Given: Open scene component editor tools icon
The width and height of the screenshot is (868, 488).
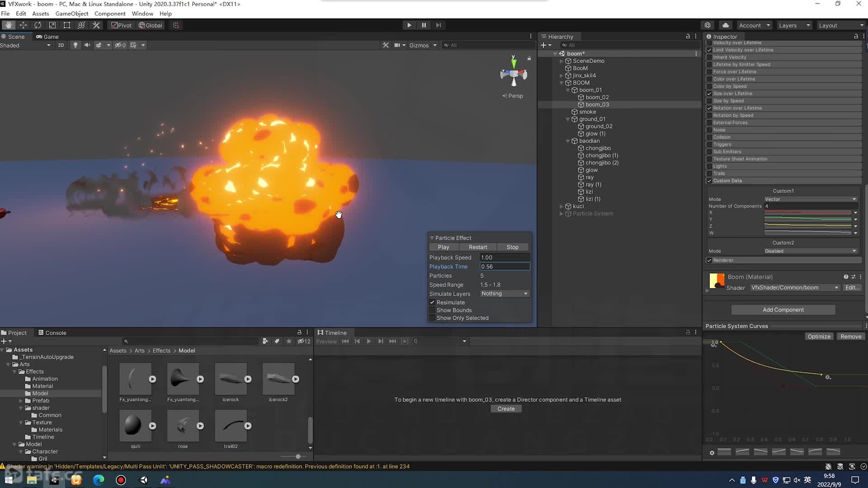Looking at the screenshot, I should (x=385, y=45).
